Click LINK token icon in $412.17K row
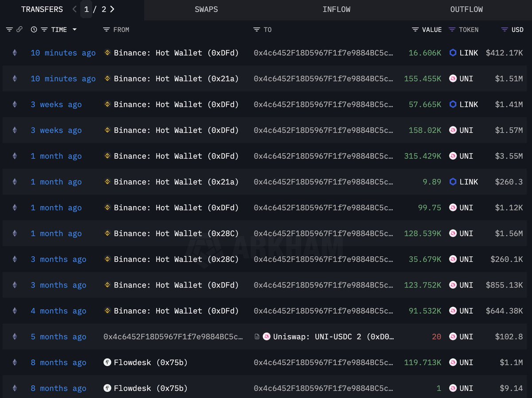 (x=453, y=53)
